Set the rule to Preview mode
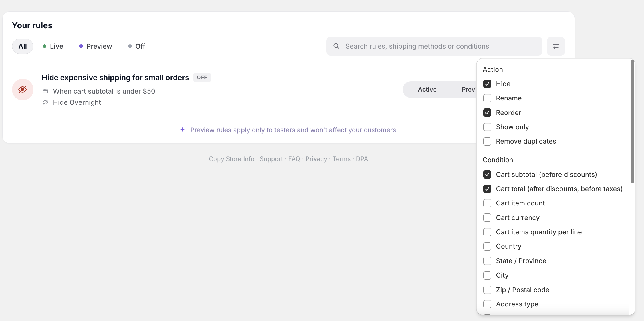The height and width of the screenshot is (321, 644). click(469, 90)
